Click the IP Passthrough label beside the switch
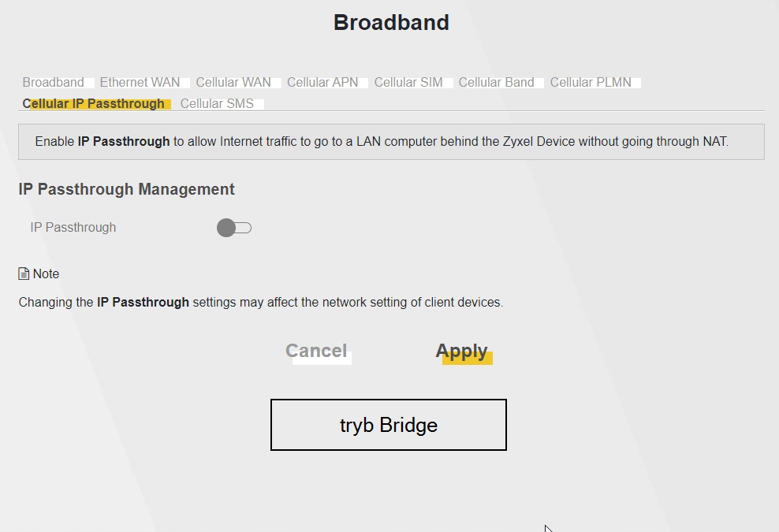 (73, 228)
